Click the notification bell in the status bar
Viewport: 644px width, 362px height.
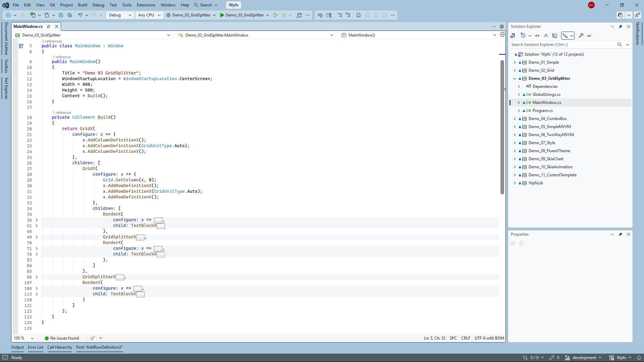pos(639,358)
